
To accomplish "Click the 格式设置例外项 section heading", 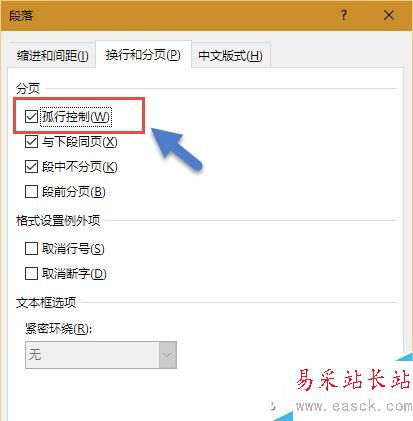I will 58,220.
